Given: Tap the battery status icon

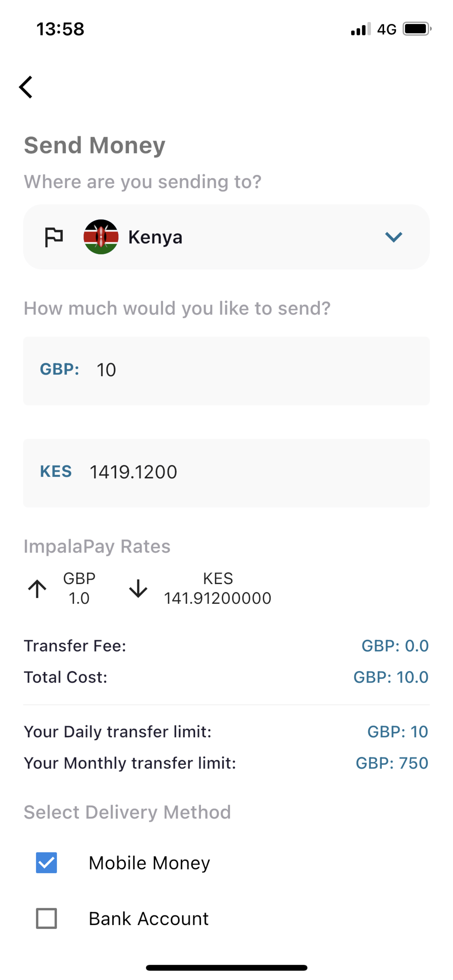Looking at the screenshot, I should 417,29.
